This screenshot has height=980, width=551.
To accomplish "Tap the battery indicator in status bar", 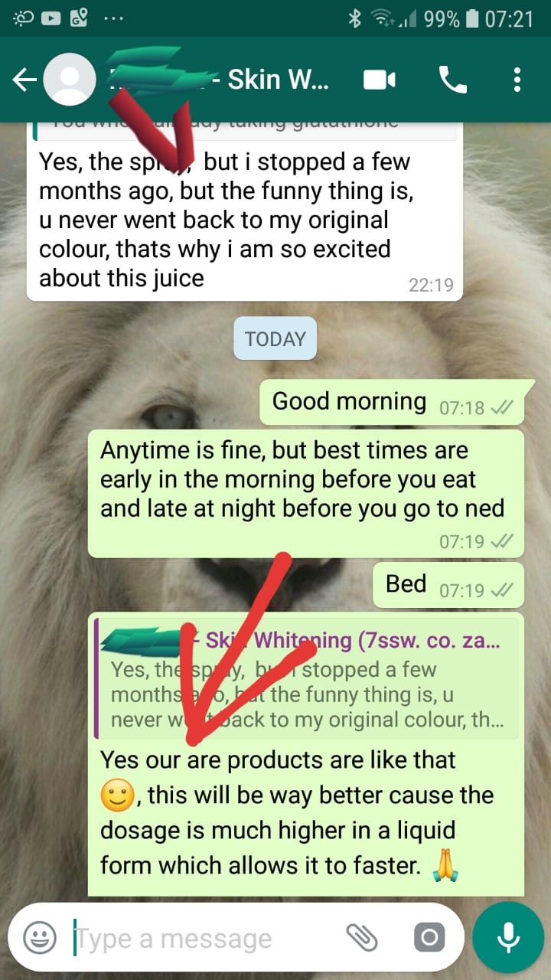I will [472, 19].
